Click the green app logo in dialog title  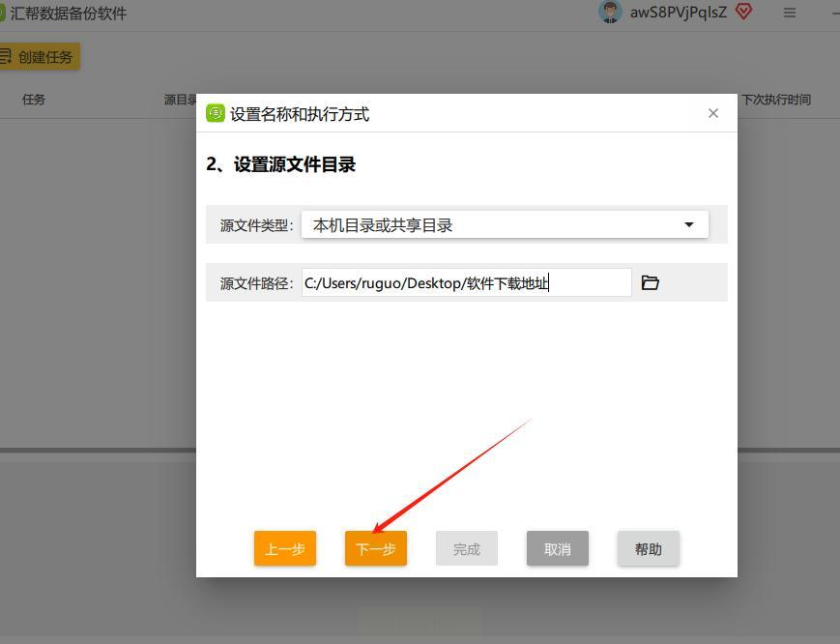pyautogui.click(x=216, y=113)
